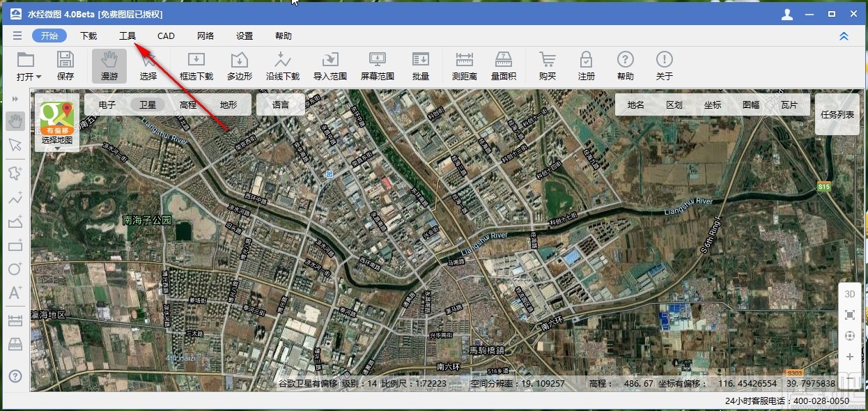Open the 下载 menu tab

88,36
